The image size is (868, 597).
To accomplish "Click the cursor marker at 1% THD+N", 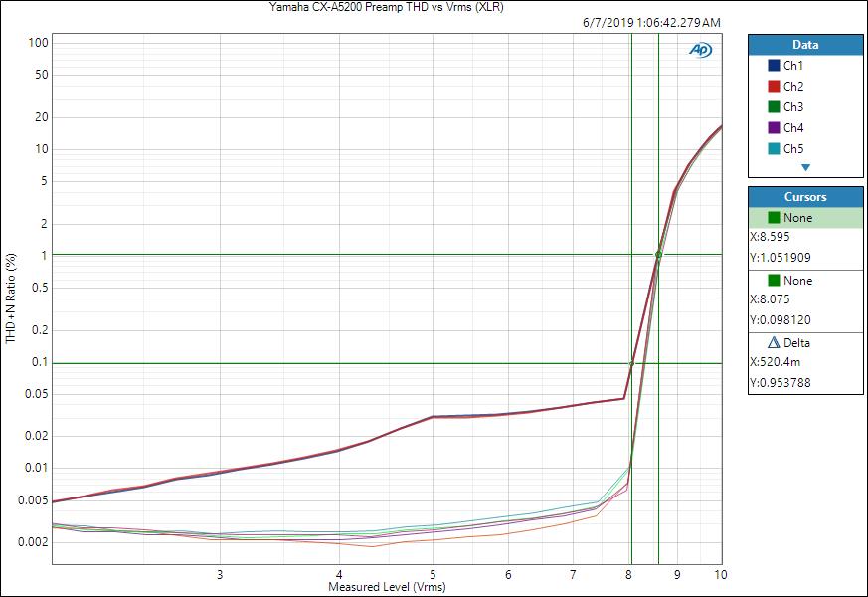I will tap(658, 255).
